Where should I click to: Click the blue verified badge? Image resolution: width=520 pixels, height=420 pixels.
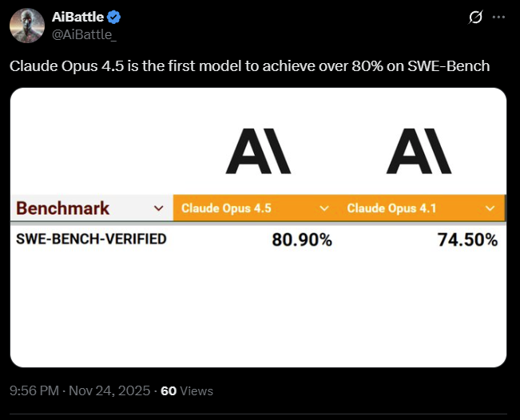[x=115, y=18]
